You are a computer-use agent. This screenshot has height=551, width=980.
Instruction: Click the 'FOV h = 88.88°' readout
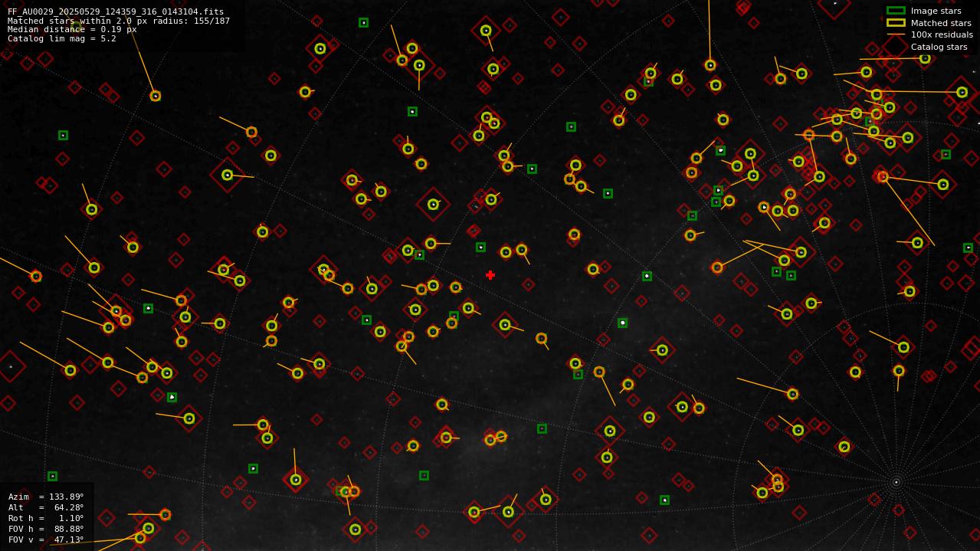(46, 529)
